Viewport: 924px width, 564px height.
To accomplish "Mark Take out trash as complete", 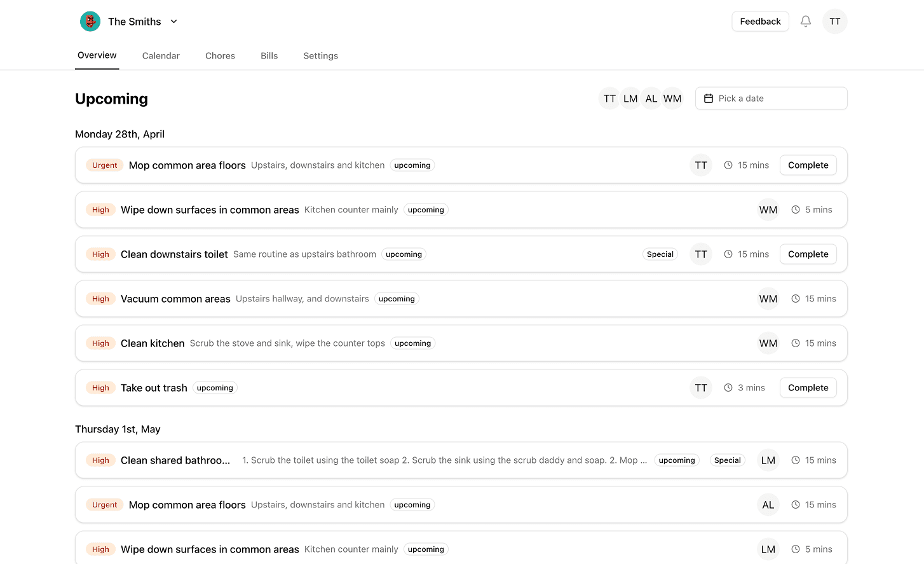I will pos(808,388).
